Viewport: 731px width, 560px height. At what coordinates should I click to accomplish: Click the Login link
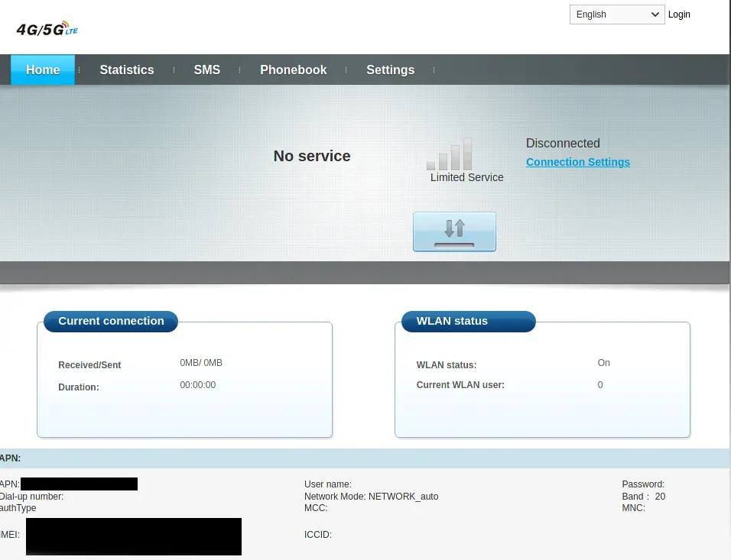pos(678,15)
